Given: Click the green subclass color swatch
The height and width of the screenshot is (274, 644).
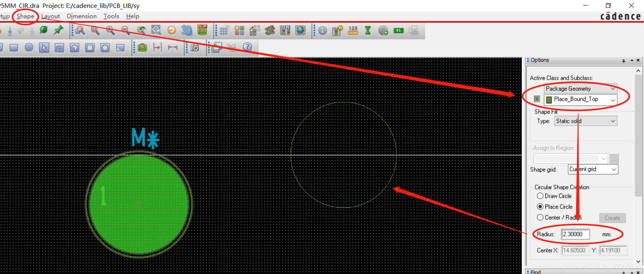Looking at the screenshot, I should pyautogui.click(x=537, y=99).
